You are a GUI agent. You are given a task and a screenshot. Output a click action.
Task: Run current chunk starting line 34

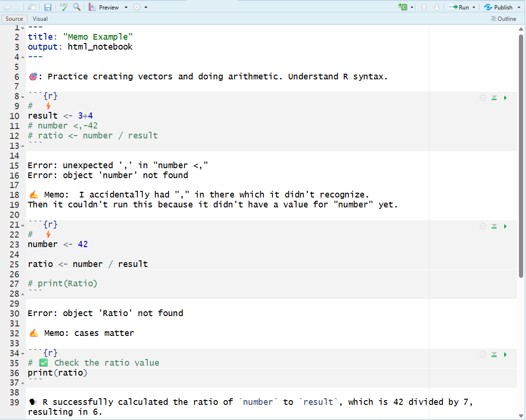click(x=505, y=354)
